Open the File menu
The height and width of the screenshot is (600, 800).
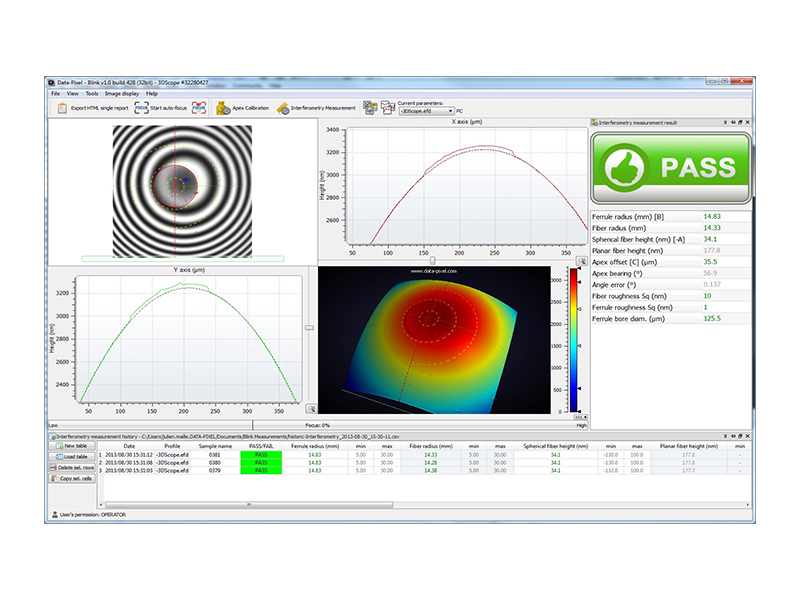click(56, 94)
